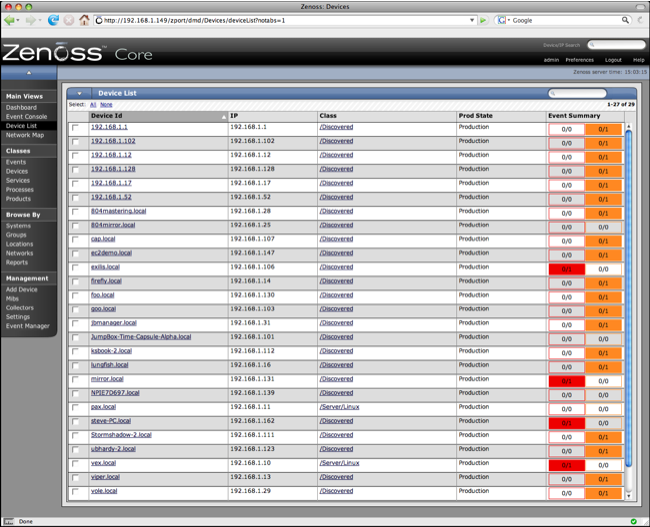Open the admin link in header
This screenshot has height=527, width=650.
click(551, 60)
